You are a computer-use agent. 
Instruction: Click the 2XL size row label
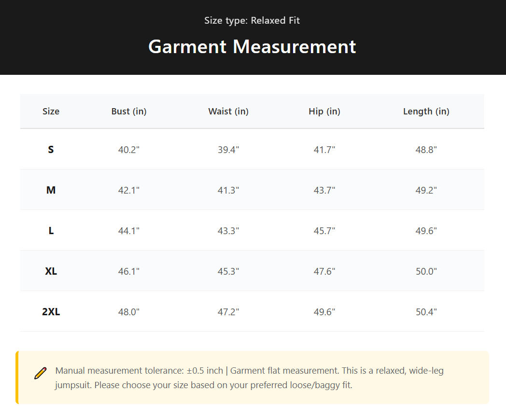click(x=51, y=312)
